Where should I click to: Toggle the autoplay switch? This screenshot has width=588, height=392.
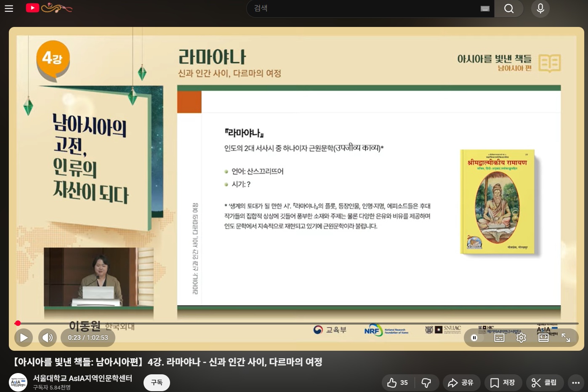[x=475, y=338]
